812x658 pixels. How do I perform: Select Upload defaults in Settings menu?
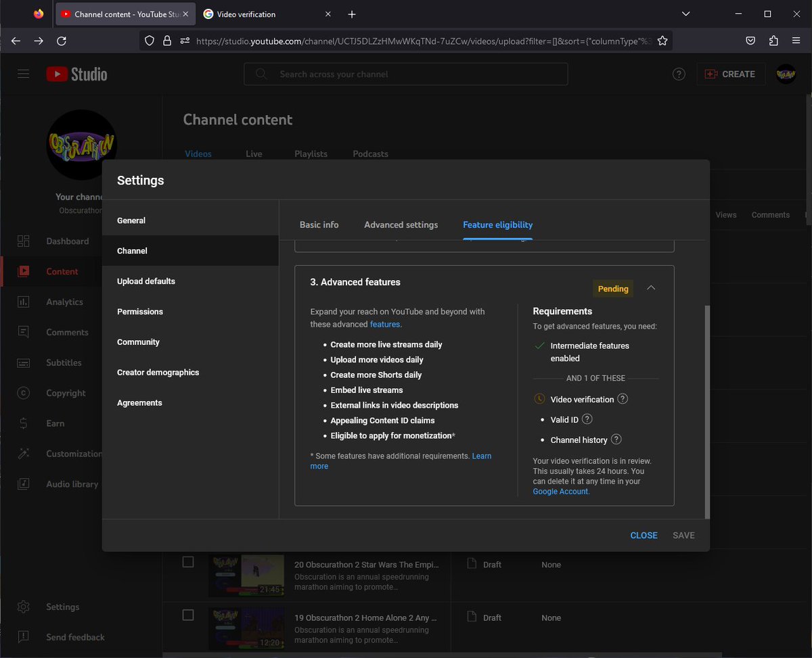click(190, 281)
